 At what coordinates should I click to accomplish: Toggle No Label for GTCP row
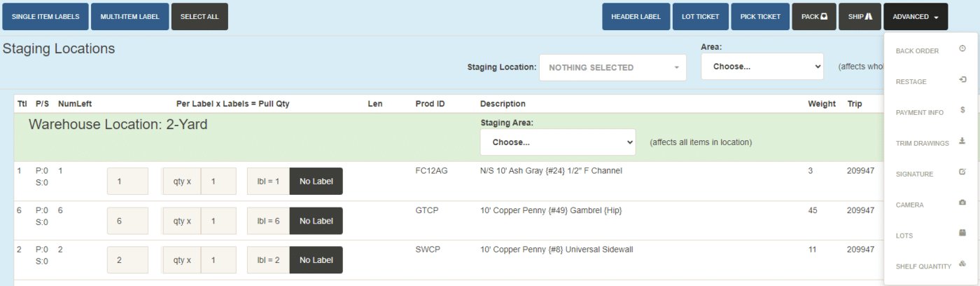[316, 221]
